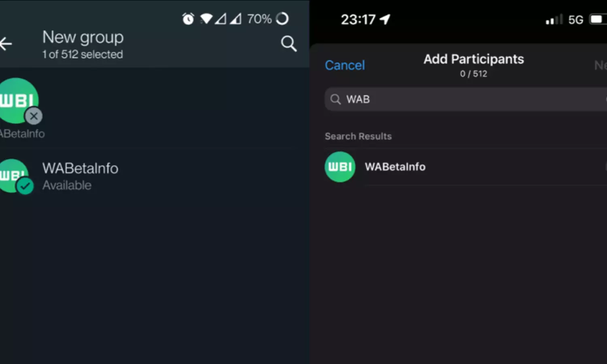
Task: Tap the Add Participants 0 / 512 title
Action: tap(473, 65)
